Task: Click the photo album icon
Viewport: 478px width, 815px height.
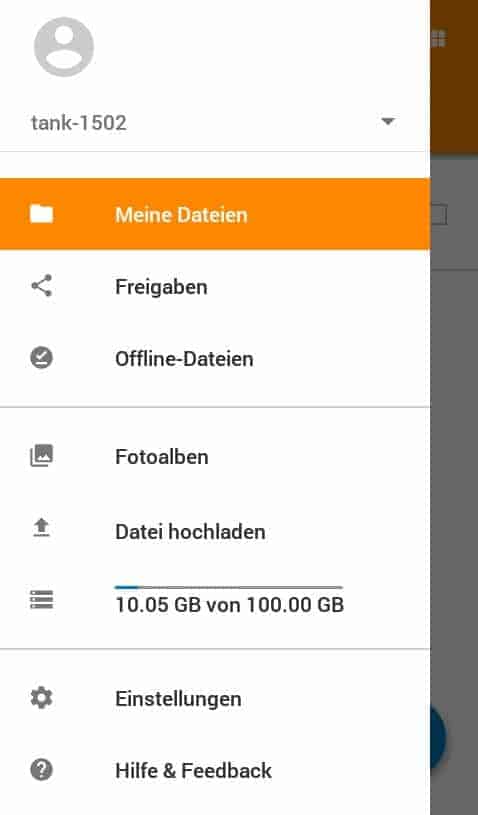Action: (x=42, y=456)
